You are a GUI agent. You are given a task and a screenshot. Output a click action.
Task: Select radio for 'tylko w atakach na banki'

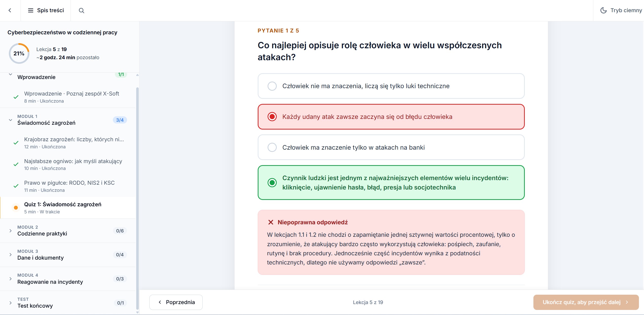(272, 147)
